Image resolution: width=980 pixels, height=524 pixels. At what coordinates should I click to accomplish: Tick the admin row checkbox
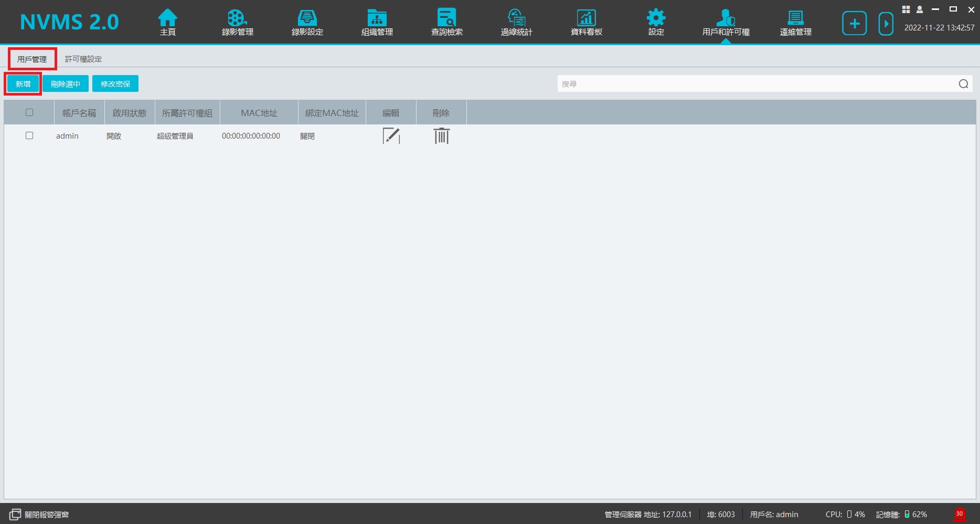(x=29, y=135)
